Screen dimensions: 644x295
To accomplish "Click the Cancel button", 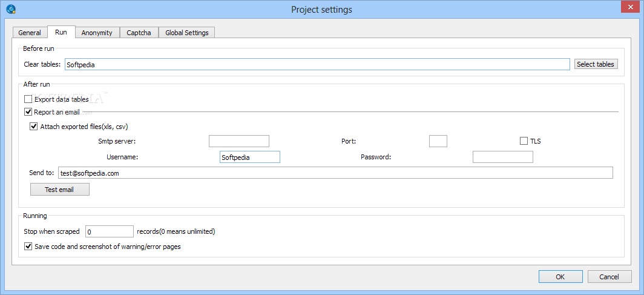I will [609, 276].
